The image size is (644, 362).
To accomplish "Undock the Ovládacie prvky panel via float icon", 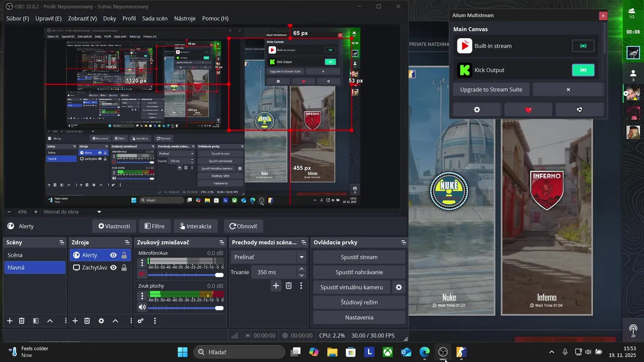I will (x=404, y=242).
